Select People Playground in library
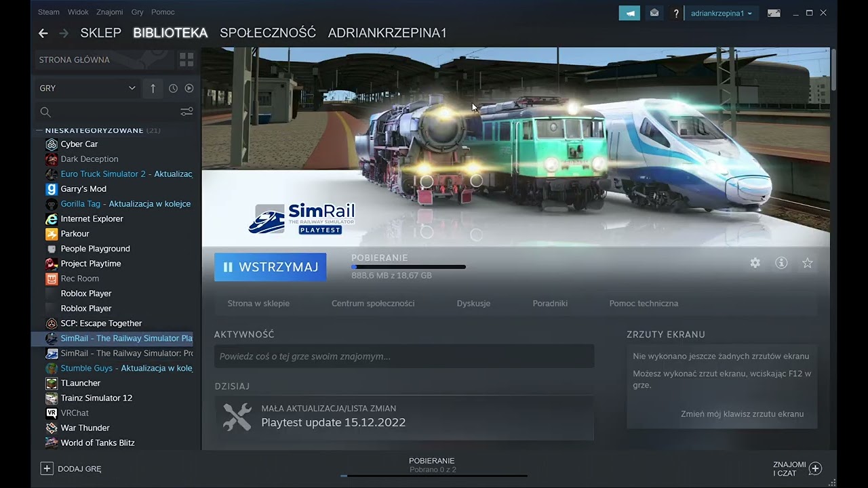This screenshot has width=868, height=488. pos(95,249)
